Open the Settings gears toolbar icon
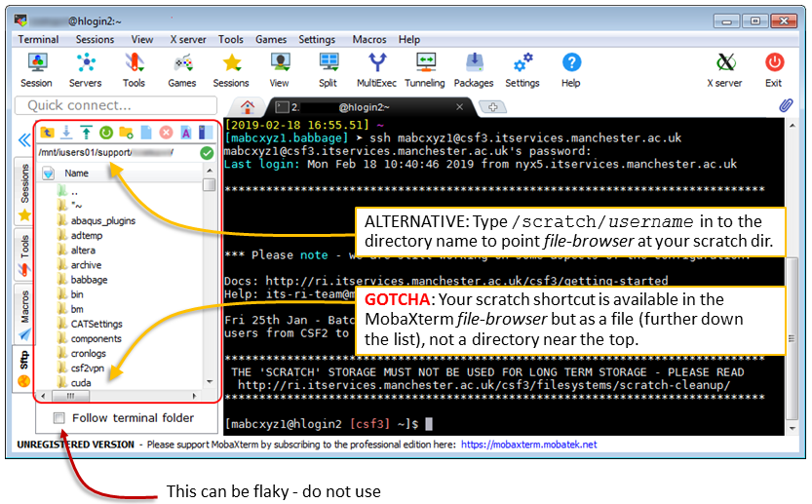 pyautogui.click(x=522, y=70)
